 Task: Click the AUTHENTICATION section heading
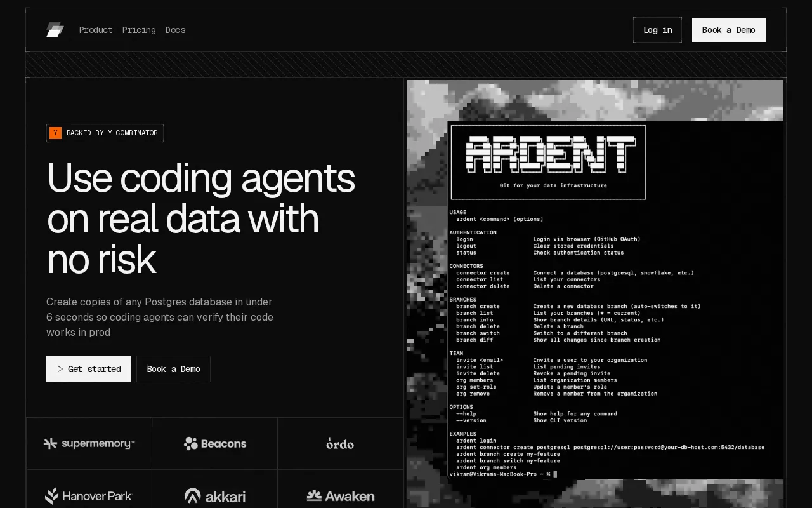(x=473, y=232)
